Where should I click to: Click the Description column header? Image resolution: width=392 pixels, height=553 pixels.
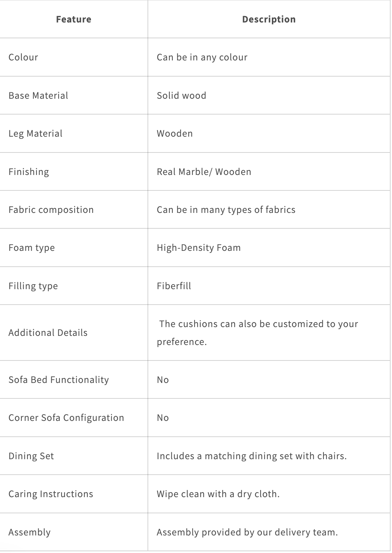pos(269,19)
